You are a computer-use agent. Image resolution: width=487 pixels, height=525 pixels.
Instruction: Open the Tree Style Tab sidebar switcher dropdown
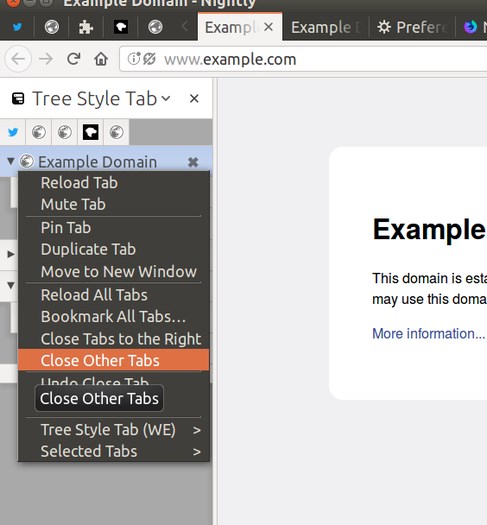tap(165, 99)
